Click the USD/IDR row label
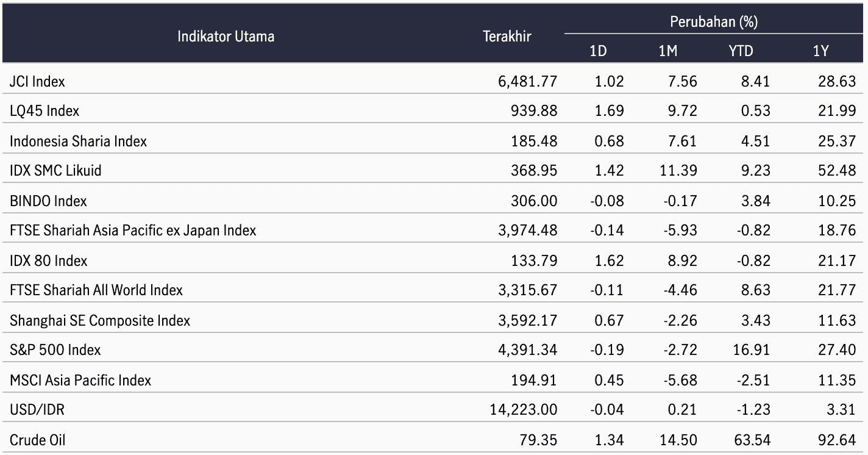Viewport: 868px width, 455px height. (x=37, y=410)
